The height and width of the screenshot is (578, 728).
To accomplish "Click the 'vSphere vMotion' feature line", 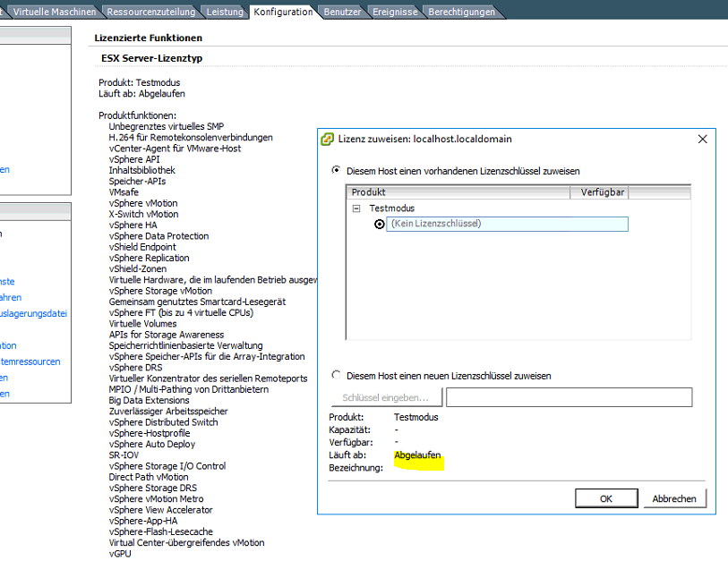I will [x=143, y=203].
